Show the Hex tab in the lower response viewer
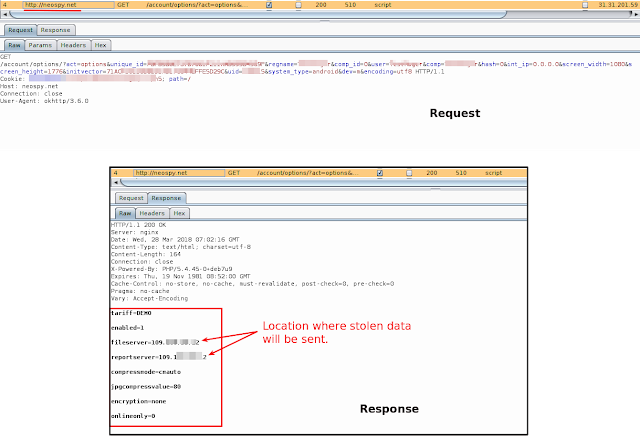Image resolution: width=640 pixels, height=438 pixels. click(x=179, y=213)
